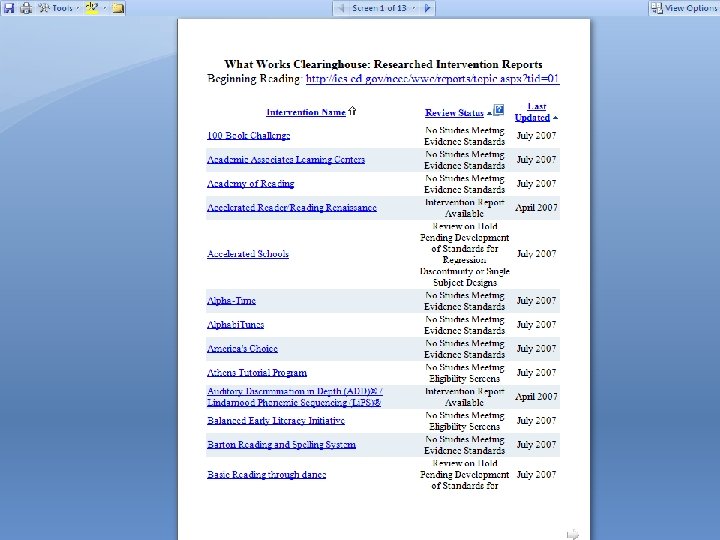Click April 2007 in Accelerated Reader row
Viewport: 720px width, 540px height.
point(536,208)
